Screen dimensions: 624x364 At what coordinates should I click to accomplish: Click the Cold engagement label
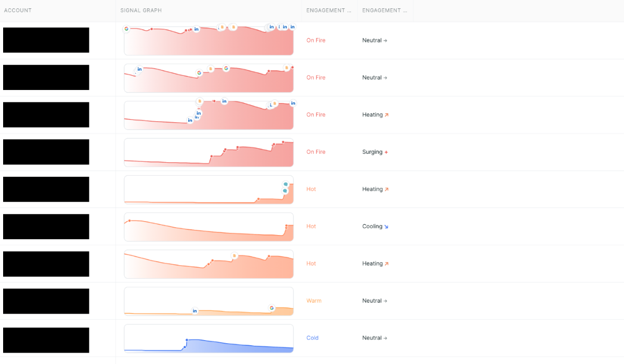click(312, 337)
